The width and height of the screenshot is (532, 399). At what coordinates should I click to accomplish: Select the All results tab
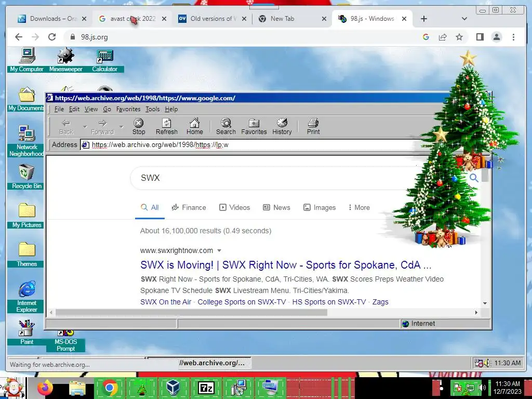click(x=150, y=208)
